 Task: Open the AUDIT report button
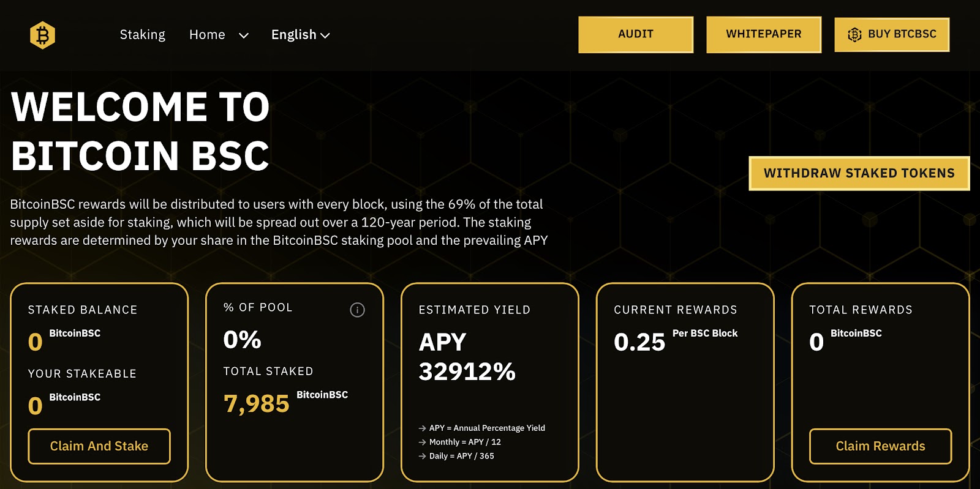[x=636, y=34]
